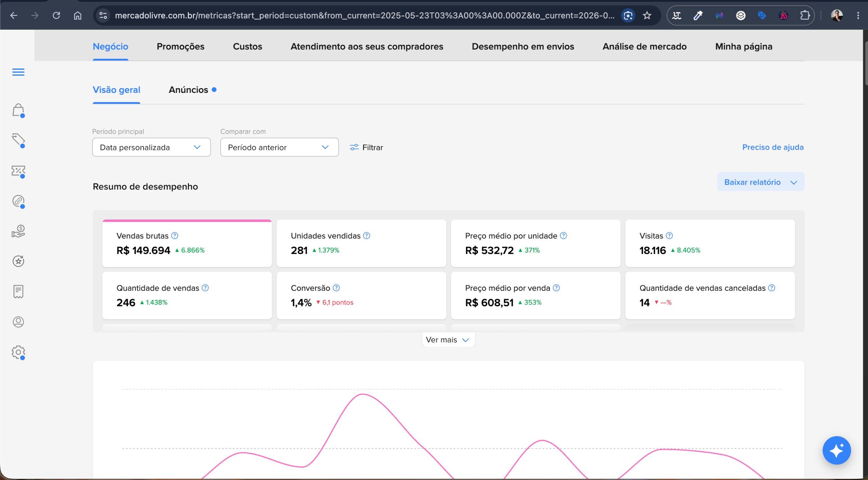Image resolution: width=868 pixels, height=480 pixels.
Task: Open the hamburger menu in sidebar
Action: (x=18, y=72)
